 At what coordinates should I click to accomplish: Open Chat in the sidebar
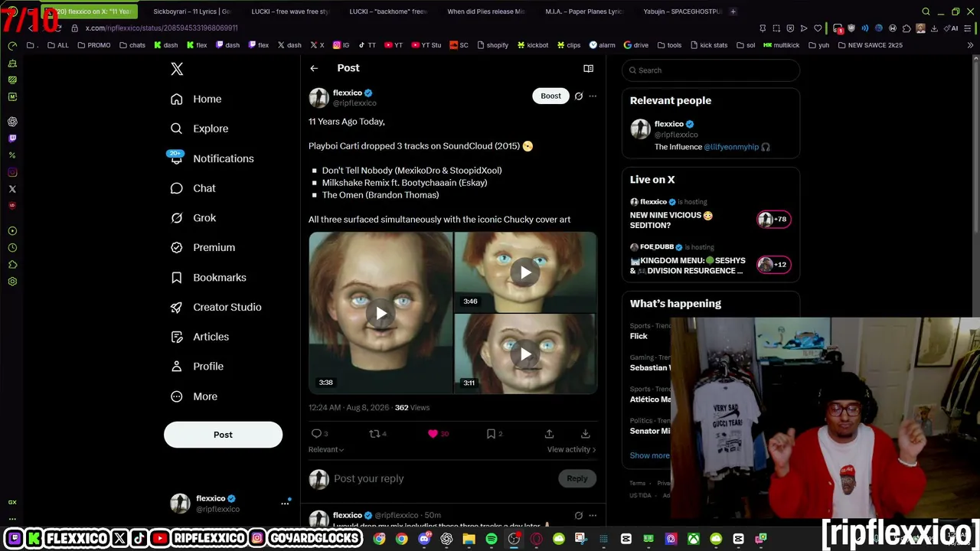coord(193,188)
